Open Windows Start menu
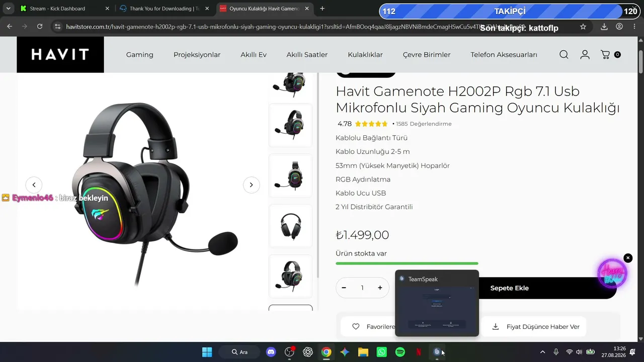 (x=207, y=352)
